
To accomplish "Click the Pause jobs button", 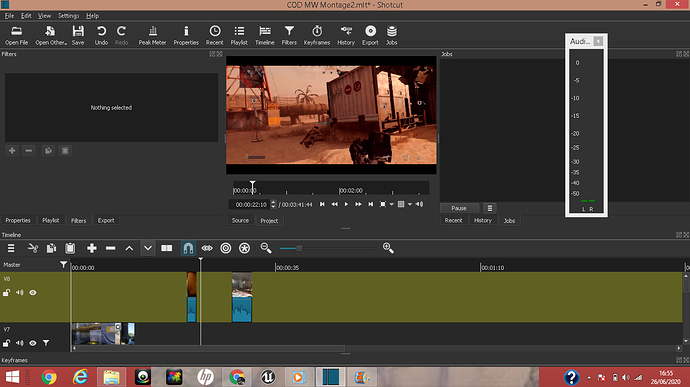I will [x=459, y=208].
